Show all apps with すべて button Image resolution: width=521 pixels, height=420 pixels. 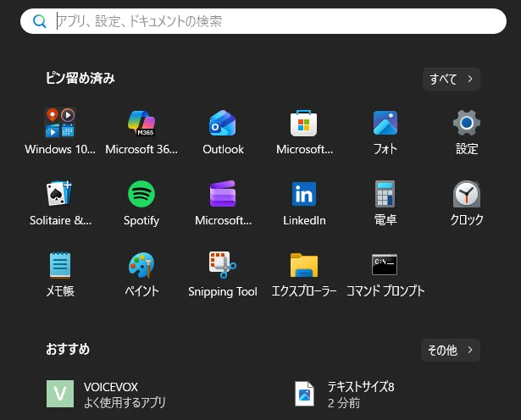[452, 79]
